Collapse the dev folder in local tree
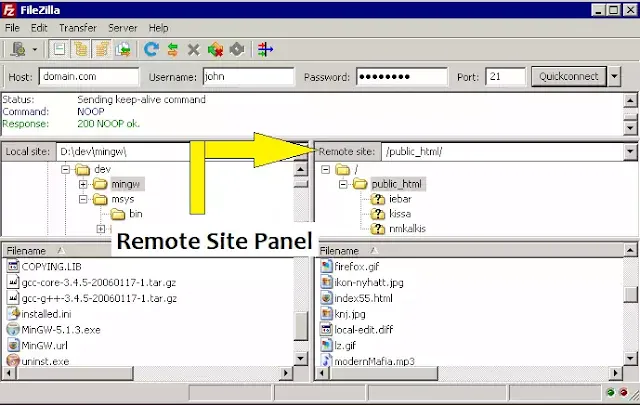The height and width of the screenshot is (406, 640). [65, 169]
